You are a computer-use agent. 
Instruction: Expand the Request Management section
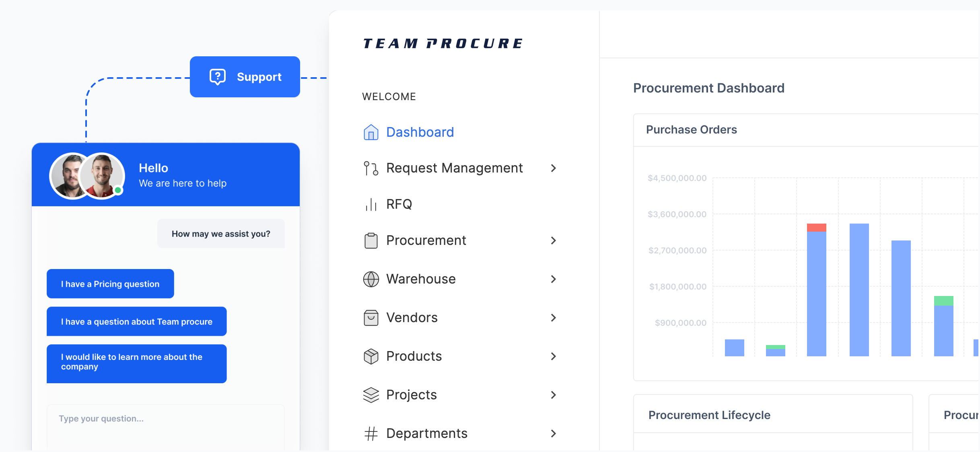click(x=554, y=168)
